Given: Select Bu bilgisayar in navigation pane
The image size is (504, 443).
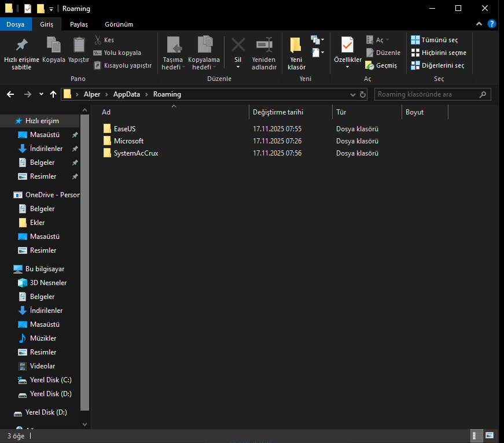Looking at the screenshot, I should 40,269.
